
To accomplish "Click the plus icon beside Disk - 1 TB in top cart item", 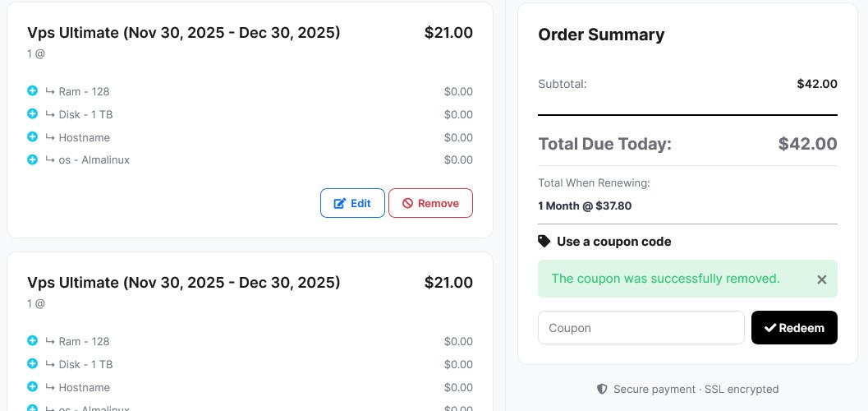I will tap(33, 113).
